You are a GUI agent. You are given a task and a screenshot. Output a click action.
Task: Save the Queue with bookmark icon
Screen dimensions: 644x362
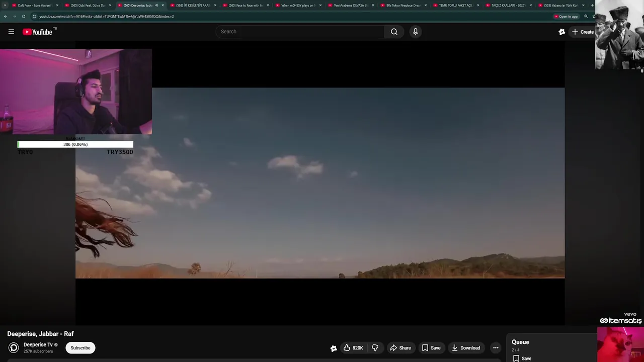point(522,358)
